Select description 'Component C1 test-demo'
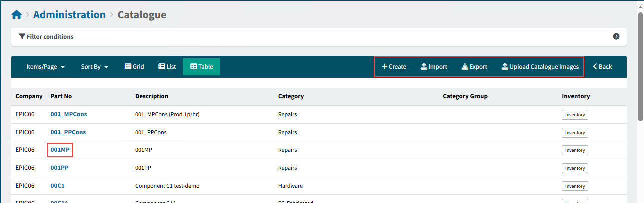The height and width of the screenshot is (203, 644). pyautogui.click(x=167, y=186)
